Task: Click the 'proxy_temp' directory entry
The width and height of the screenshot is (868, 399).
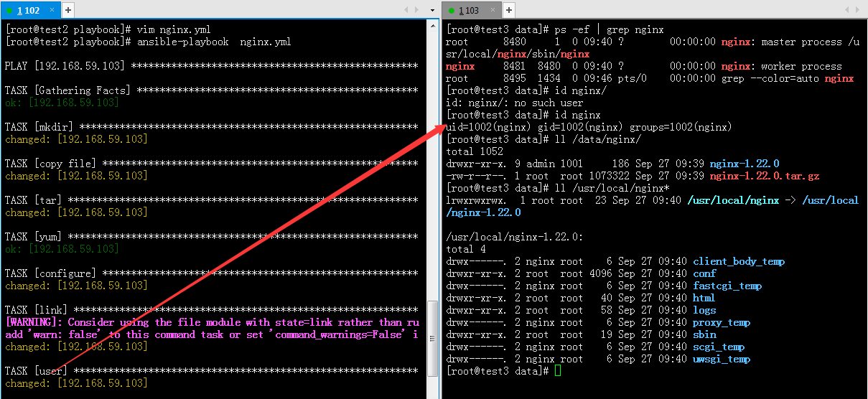Action: 722,322
